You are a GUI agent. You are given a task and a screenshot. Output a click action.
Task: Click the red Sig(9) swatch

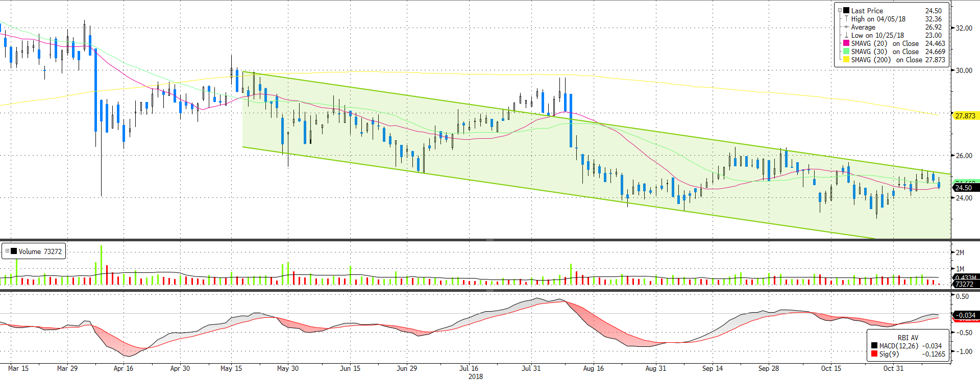874,354
